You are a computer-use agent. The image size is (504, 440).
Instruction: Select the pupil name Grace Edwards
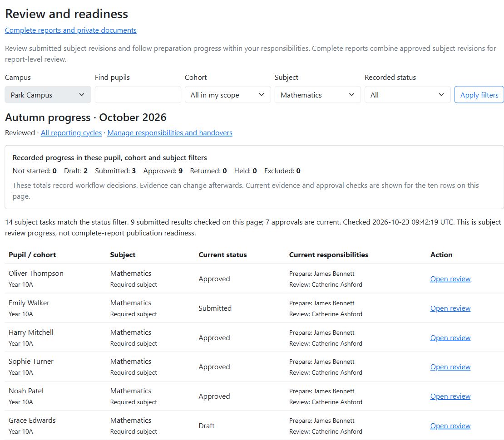tap(32, 420)
